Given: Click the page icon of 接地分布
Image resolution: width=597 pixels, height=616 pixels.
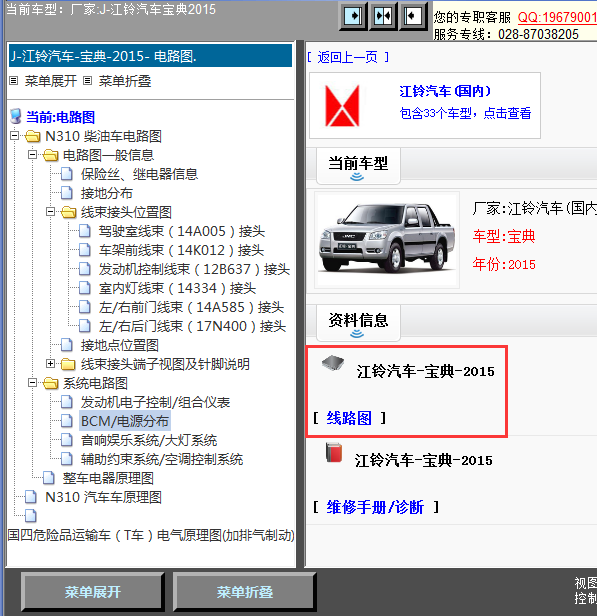Looking at the screenshot, I should click(x=67, y=193).
